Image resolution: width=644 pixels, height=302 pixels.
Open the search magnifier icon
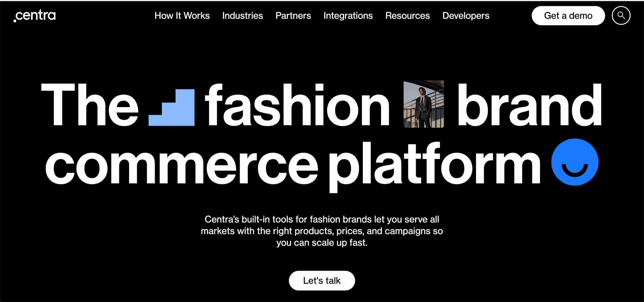click(x=621, y=15)
